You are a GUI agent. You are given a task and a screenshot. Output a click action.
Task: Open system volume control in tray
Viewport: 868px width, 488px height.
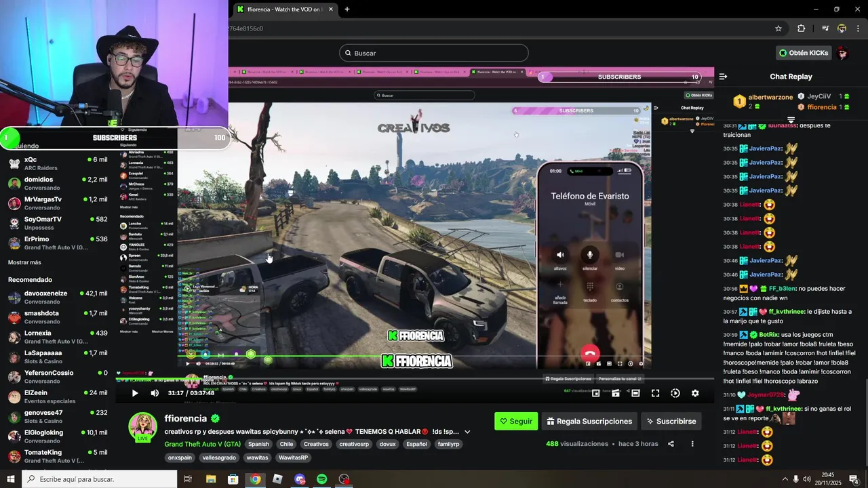point(808,479)
